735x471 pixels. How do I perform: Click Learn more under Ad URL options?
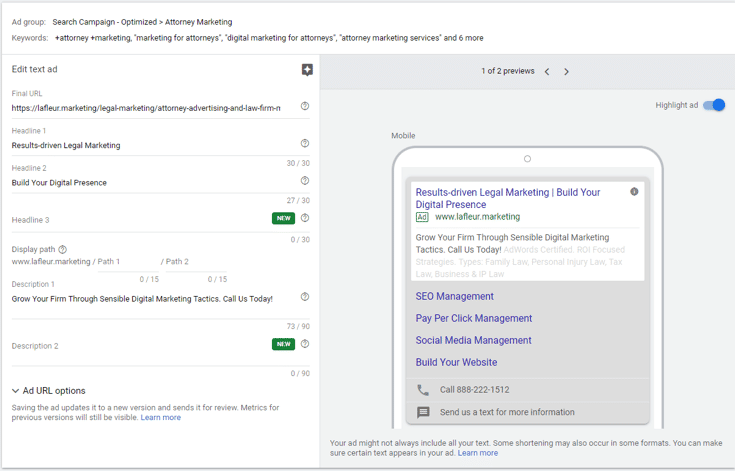pos(161,418)
